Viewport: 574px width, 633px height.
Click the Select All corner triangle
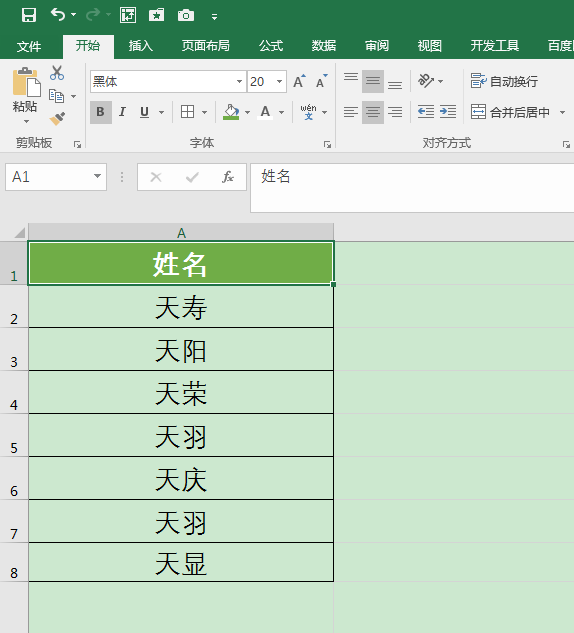19,233
